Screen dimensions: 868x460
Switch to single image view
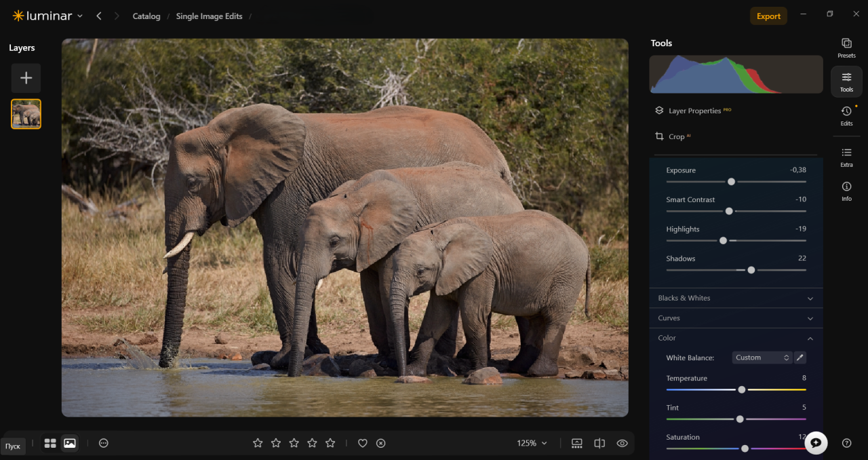[x=69, y=443]
